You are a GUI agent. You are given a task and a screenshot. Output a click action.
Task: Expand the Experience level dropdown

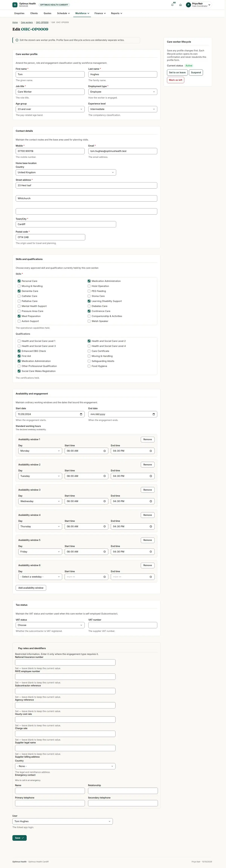pyautogui.click(x=123, y=109)
